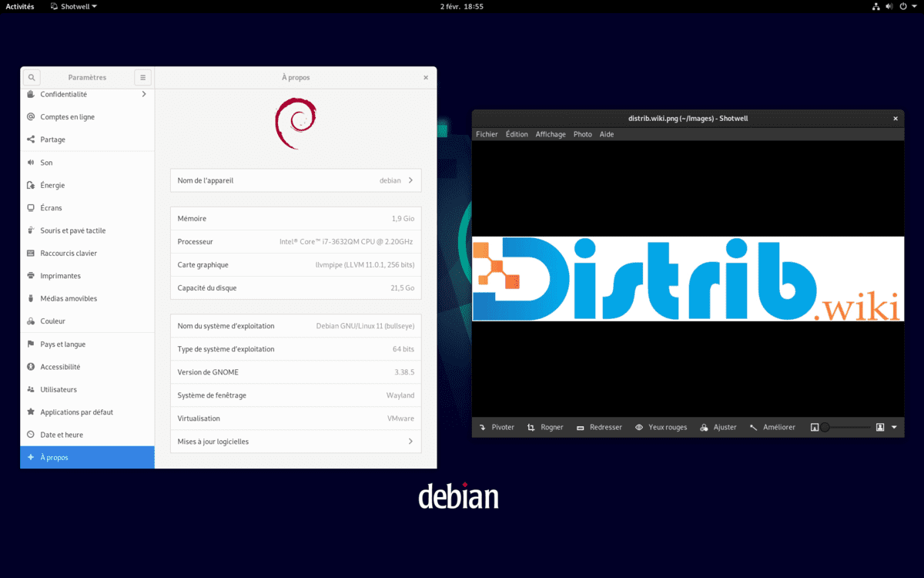The height and width of the screenshot is (578, 924).
Task: Click the Shotwell window title bar
Action: click(x=688, y=119)
